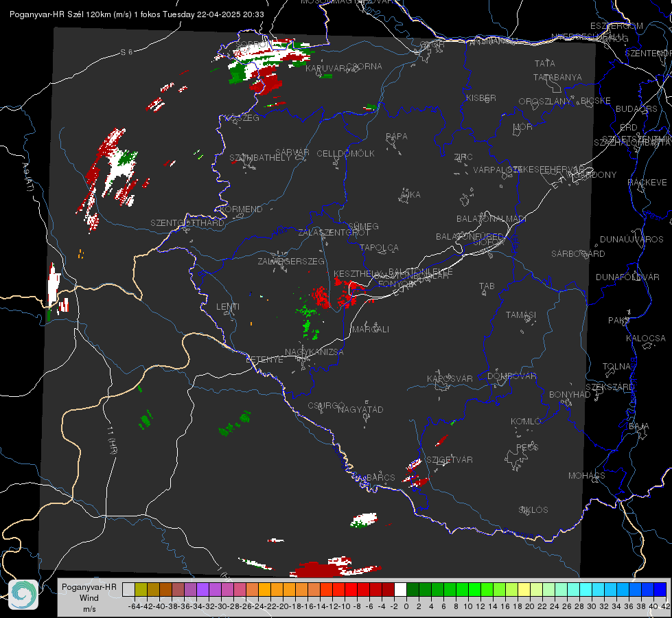This screenshot has width=672, height=618.
Task: Select the RÁCKEVE label
Action: tap(647, 183)
